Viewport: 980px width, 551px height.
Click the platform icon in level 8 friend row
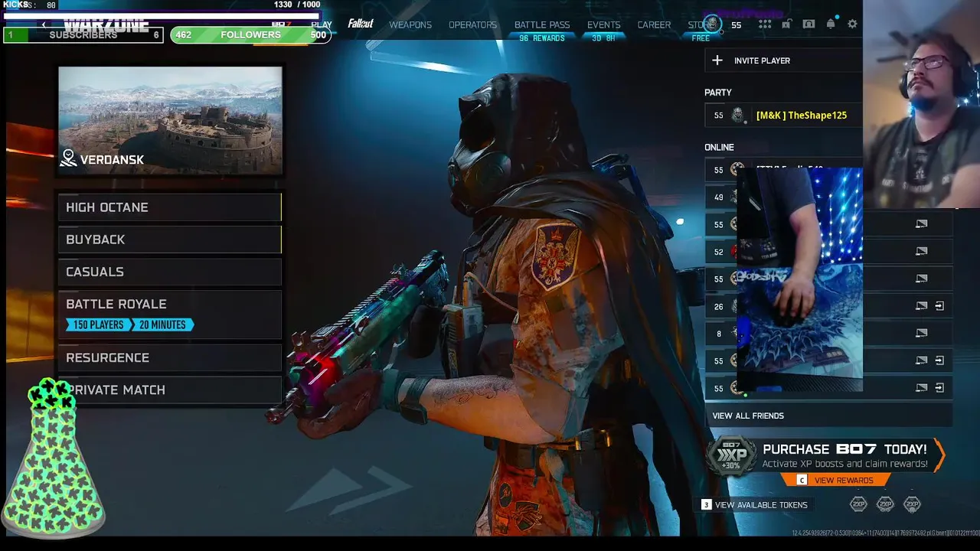tap(921, 333)
